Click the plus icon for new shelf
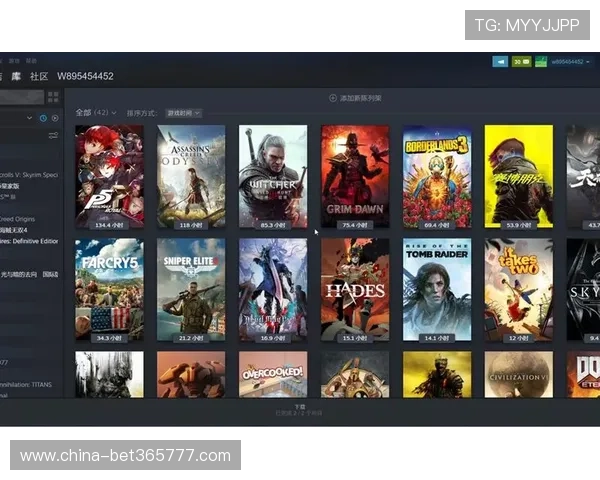This screenshot has width=600, height=480. [x=332, y=98]
